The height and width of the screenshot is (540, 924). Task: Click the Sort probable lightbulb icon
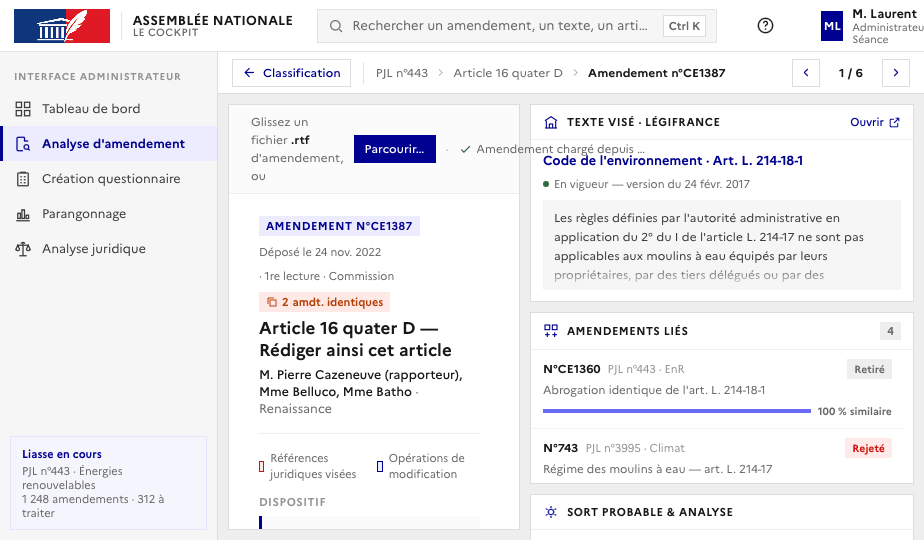(551, 512)
